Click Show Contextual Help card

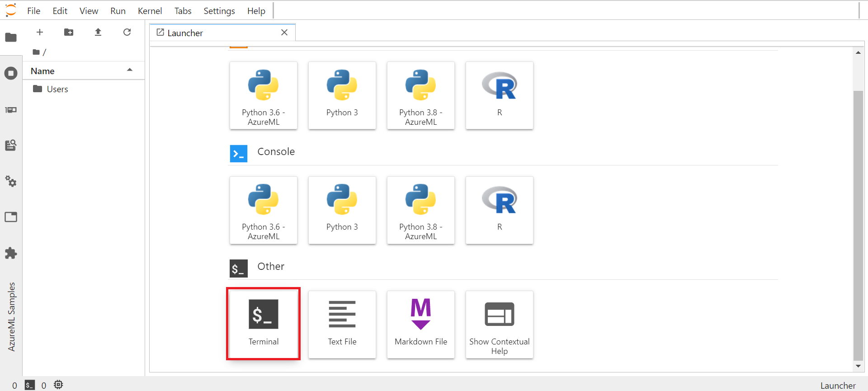coord(500,325)
